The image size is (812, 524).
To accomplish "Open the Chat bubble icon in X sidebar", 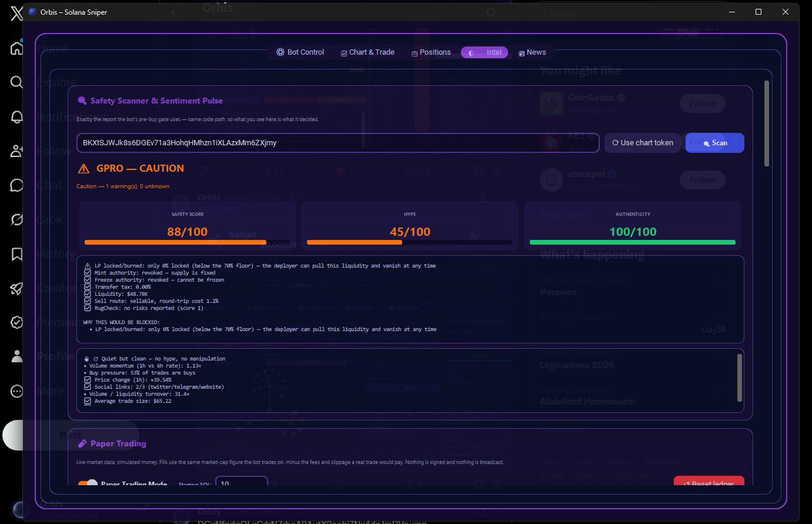I will [x=17, y=185].
